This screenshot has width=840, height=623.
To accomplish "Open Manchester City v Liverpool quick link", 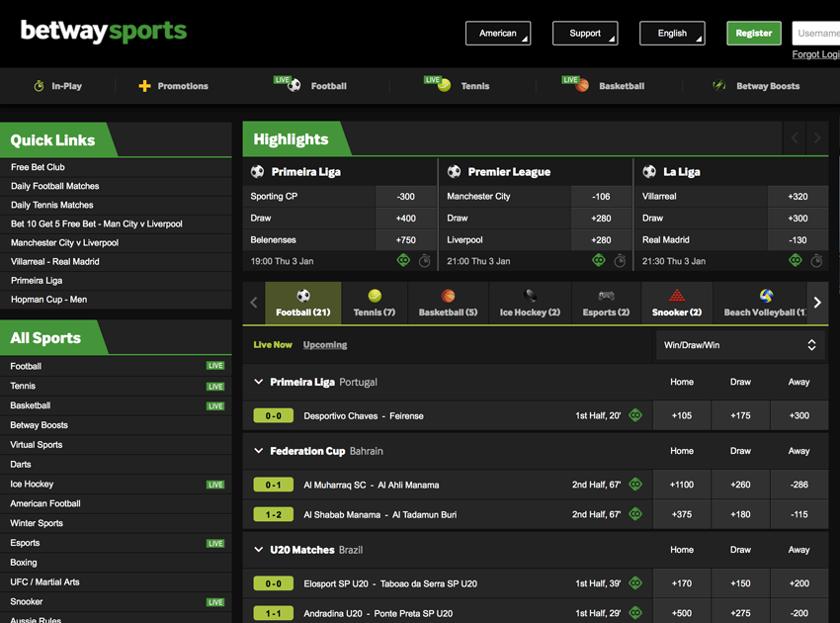I will 116,243.
